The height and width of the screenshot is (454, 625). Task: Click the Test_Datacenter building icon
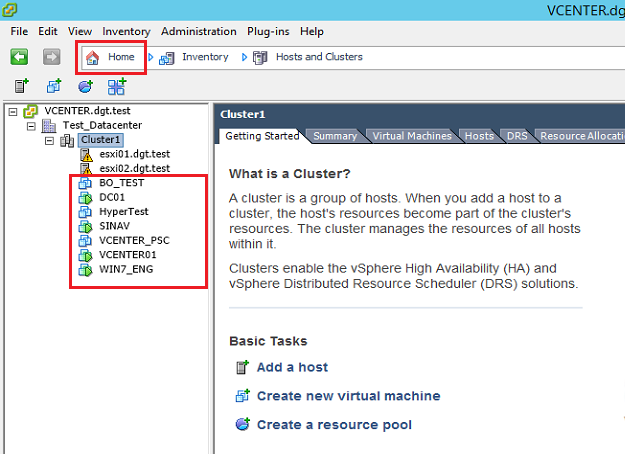coord(49,126)
